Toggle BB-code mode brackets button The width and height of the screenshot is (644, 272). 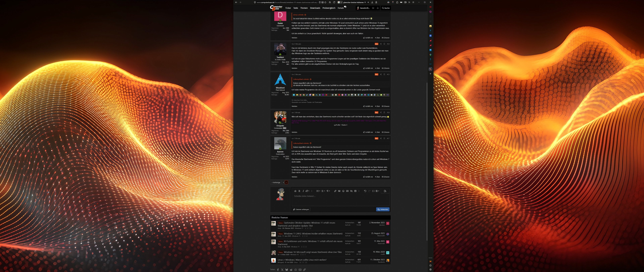373,191
